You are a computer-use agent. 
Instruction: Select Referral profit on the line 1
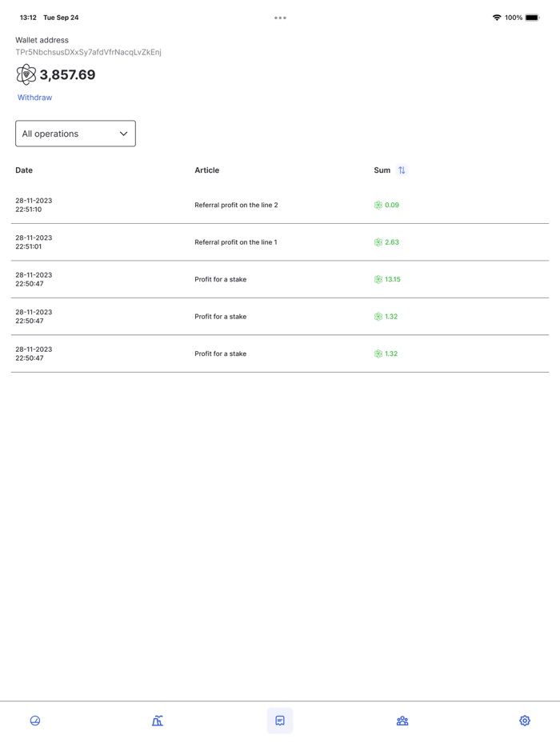(235, 242)
